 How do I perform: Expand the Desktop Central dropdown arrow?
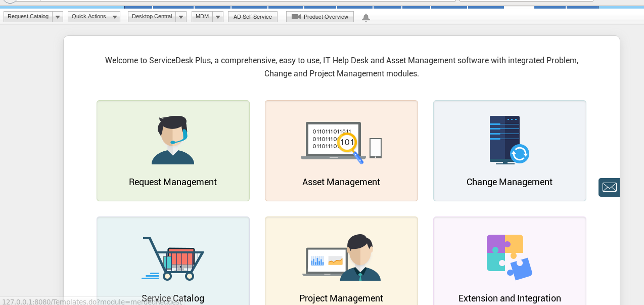click(x=181, y=17)
